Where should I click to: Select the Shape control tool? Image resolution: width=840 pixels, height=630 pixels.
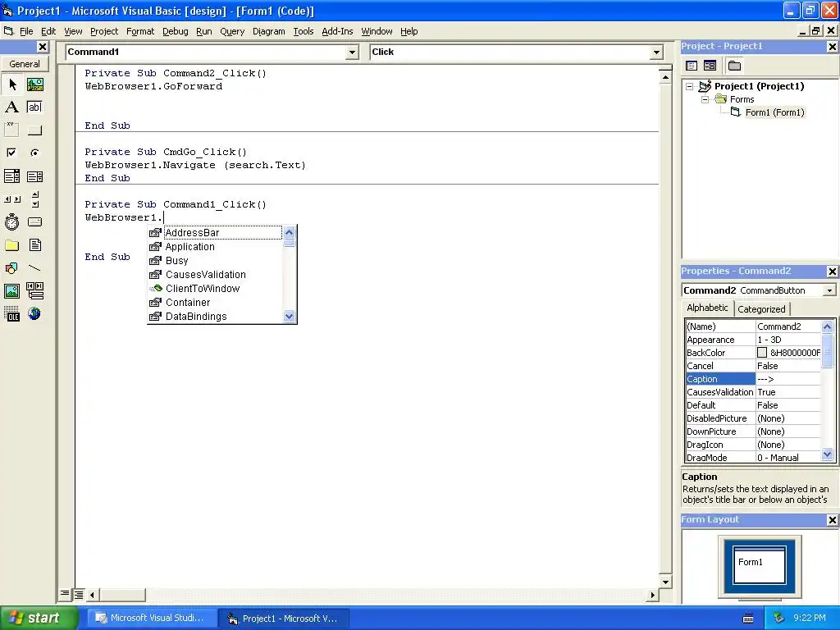[12, 268]
